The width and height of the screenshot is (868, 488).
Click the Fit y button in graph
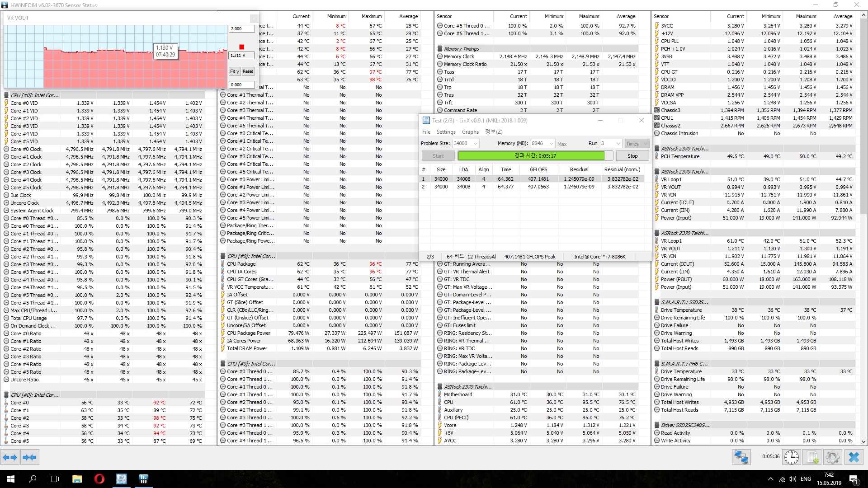(234, 71)
